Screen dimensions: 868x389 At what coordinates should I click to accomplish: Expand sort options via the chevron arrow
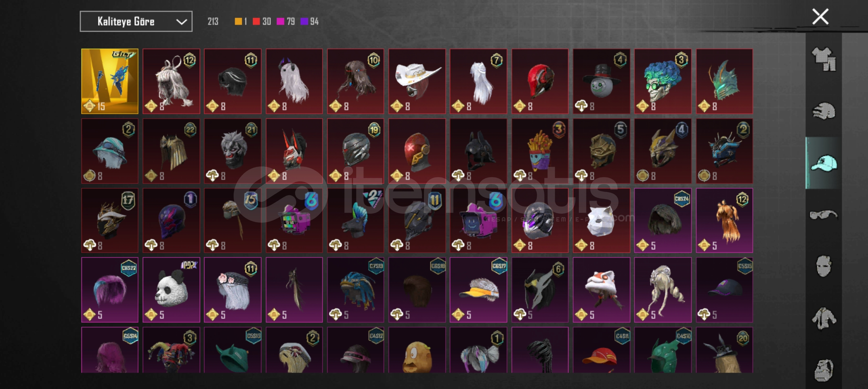pyautogui.click(x=181, y=22)
